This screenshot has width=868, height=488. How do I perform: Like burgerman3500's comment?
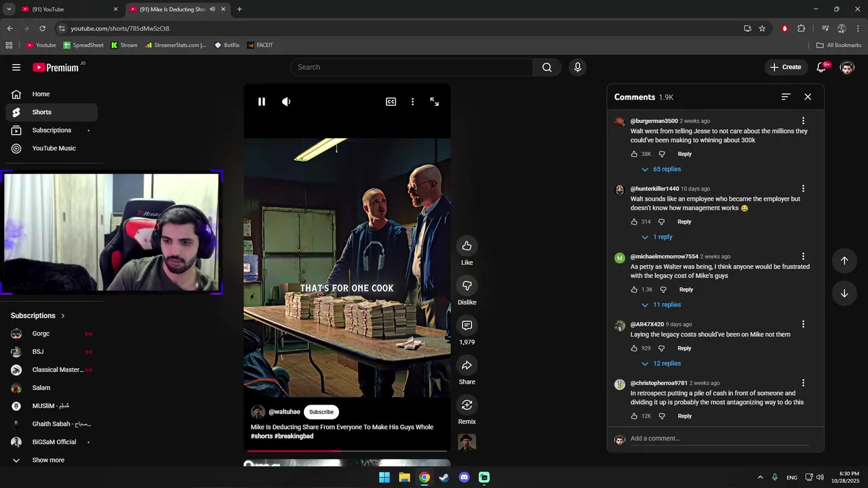[x=634, y=154]
